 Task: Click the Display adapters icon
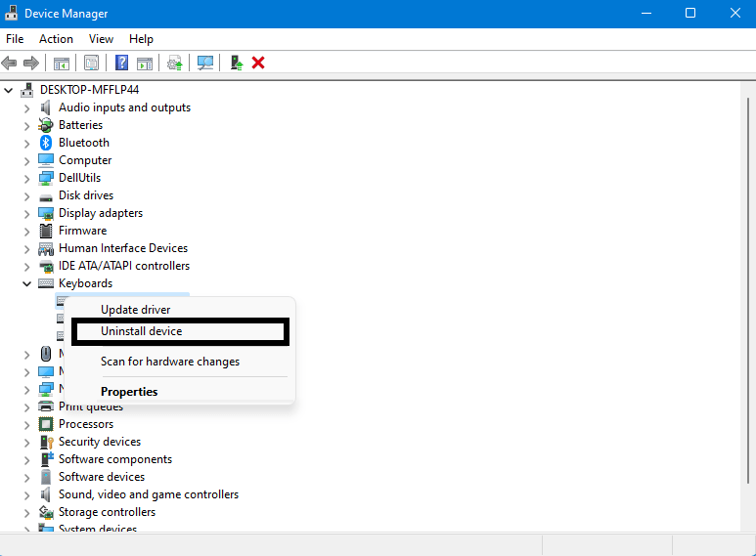point(45,213)
